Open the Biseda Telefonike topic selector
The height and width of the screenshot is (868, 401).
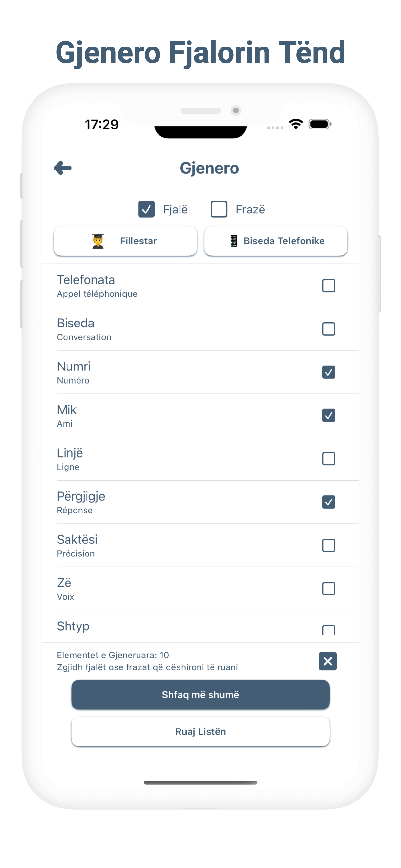(276, 241)
